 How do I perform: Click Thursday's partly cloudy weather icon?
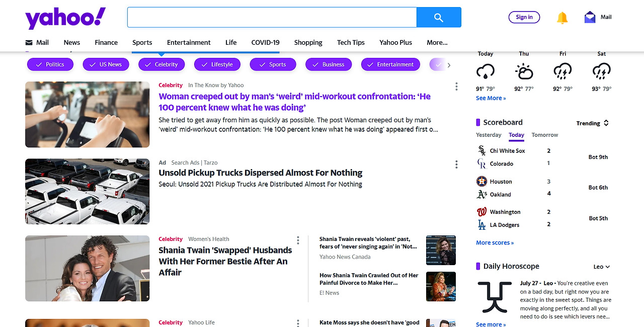524,71
